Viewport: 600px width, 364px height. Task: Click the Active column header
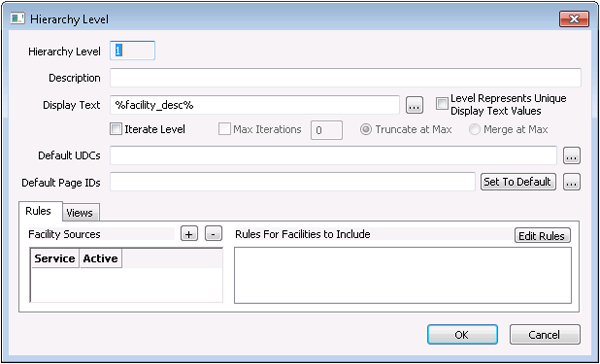click(101, 258)
